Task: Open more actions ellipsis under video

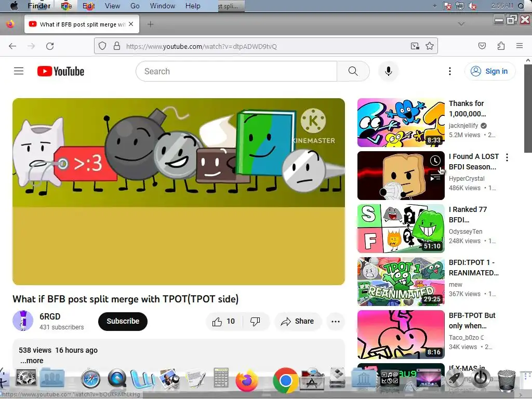Action: coord(336,321)
